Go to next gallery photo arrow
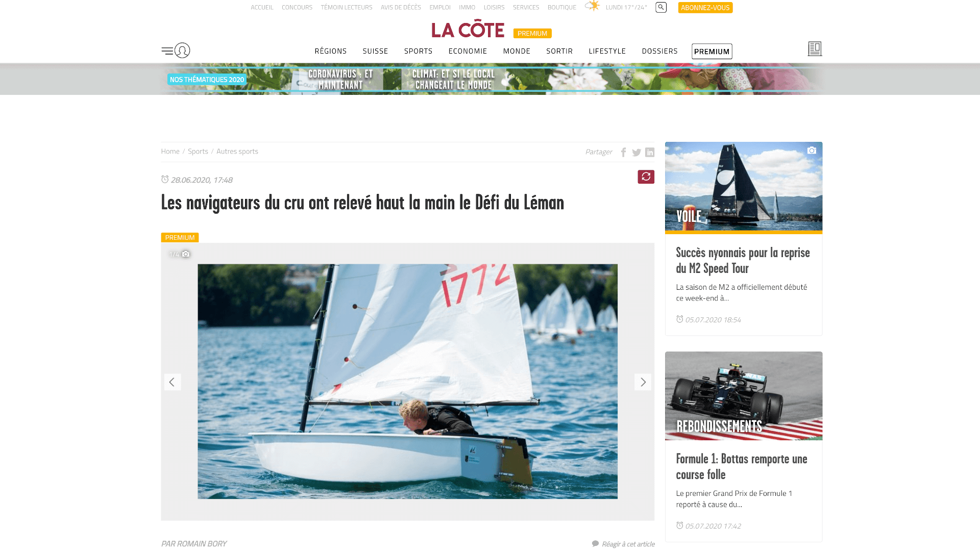Viewport: 980px width, 551px height. pos(643,382)
